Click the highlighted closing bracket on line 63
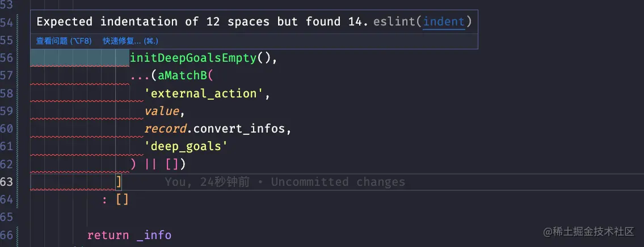This screenshot has height=247, width=644. [x=119, y=182]
